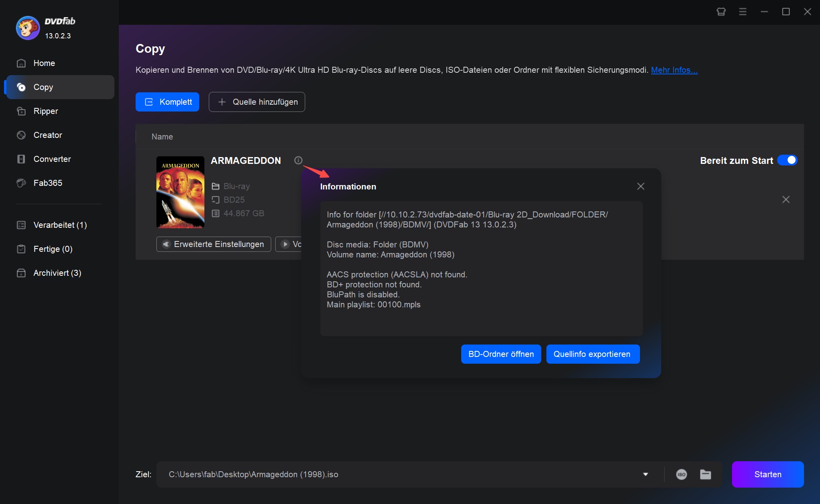The image size is (820, 504).
Task: Expand the Ziel path dropdown arrow
Action: (645, 474)
